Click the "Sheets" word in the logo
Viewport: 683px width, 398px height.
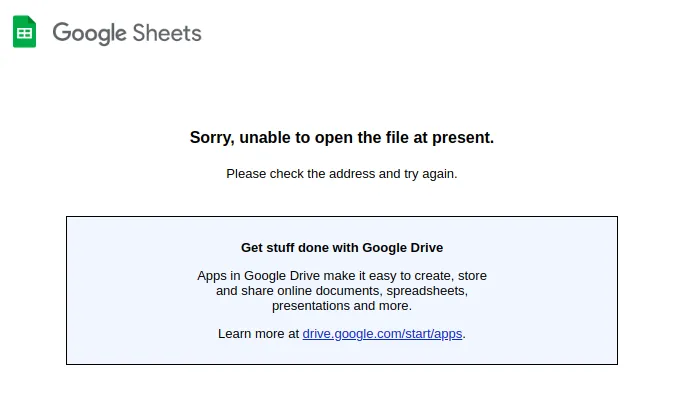167,33
